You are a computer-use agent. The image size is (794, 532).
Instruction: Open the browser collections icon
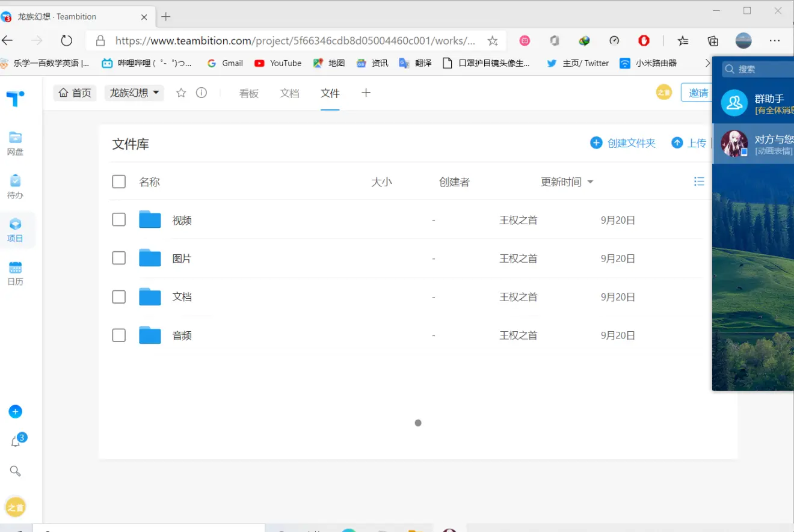(713, 41)
